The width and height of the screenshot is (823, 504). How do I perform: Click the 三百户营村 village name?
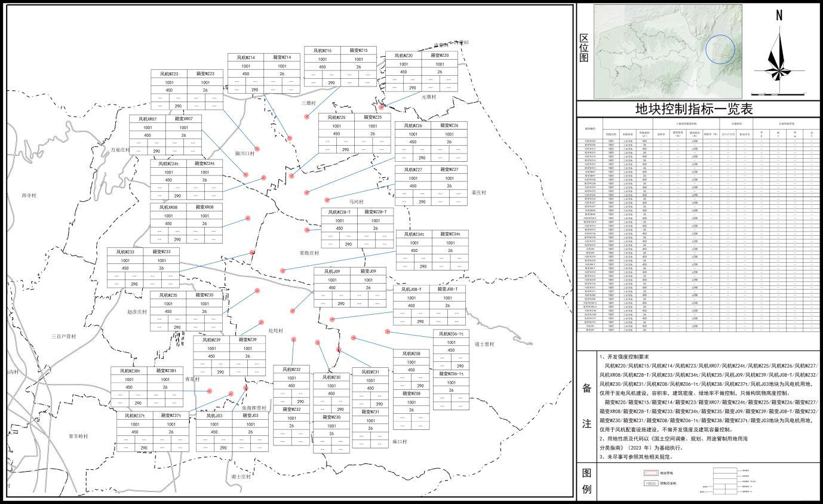point(63,337)
